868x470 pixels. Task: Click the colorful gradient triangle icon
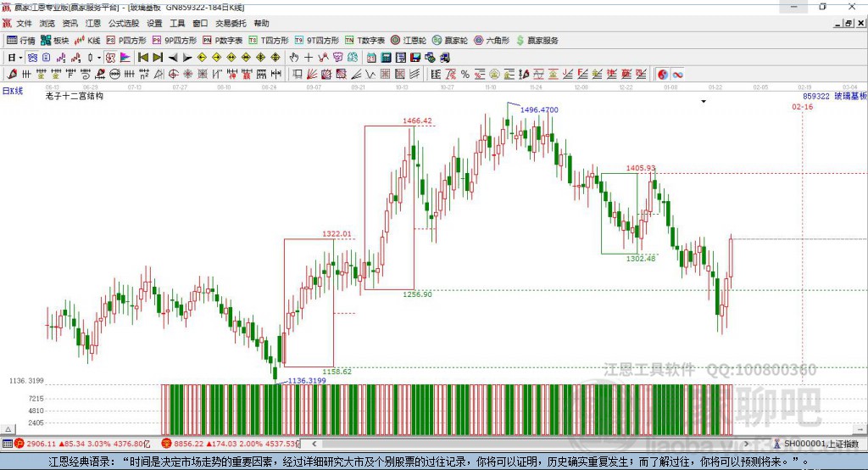click(x=125, y=58)
